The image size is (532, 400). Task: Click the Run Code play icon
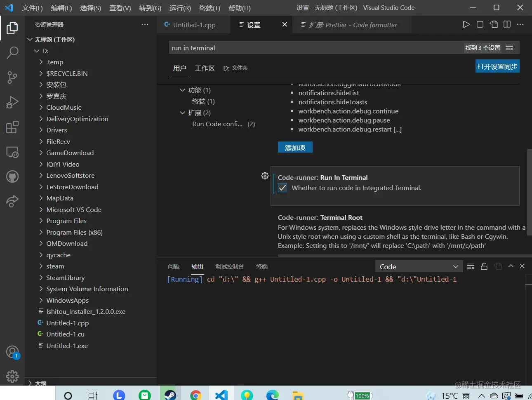466,24
